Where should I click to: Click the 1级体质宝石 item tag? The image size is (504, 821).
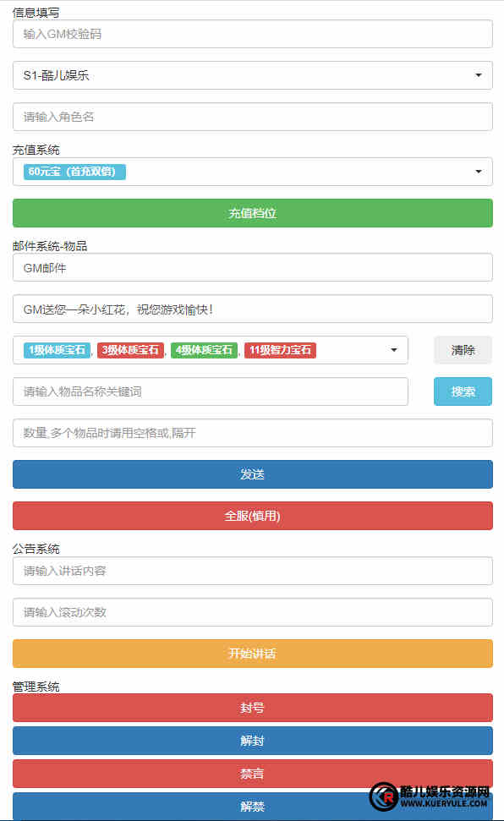pos(57,350)
